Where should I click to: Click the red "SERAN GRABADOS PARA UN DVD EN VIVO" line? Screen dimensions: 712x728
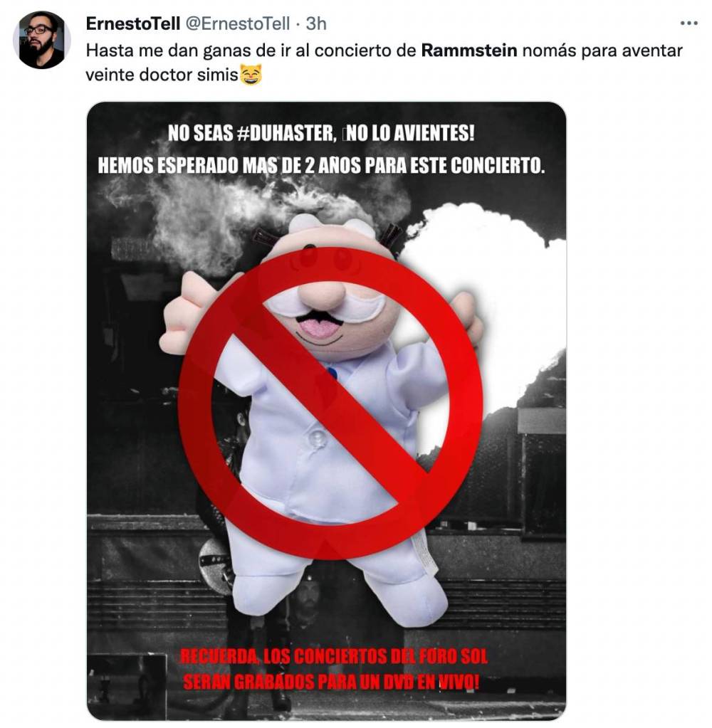click(x=330, y=682)
